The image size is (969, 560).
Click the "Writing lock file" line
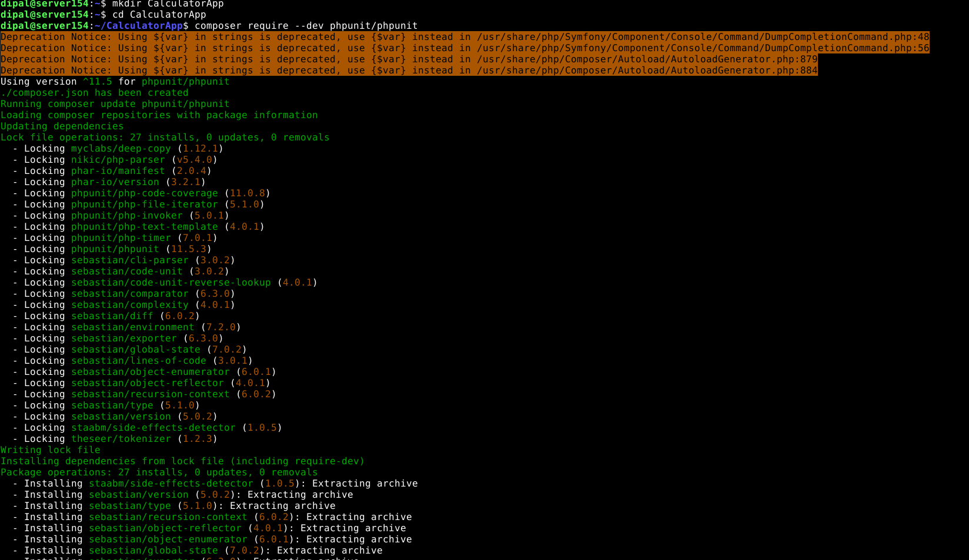coord(51,450)
